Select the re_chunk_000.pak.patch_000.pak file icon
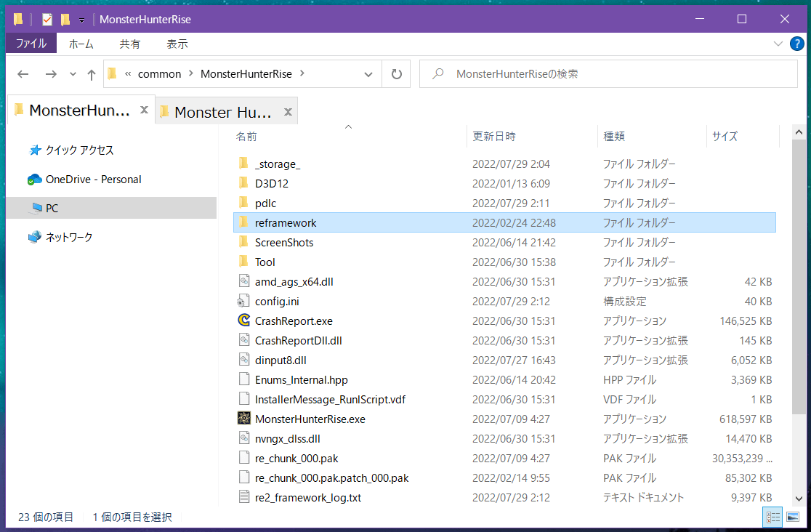 243,477
